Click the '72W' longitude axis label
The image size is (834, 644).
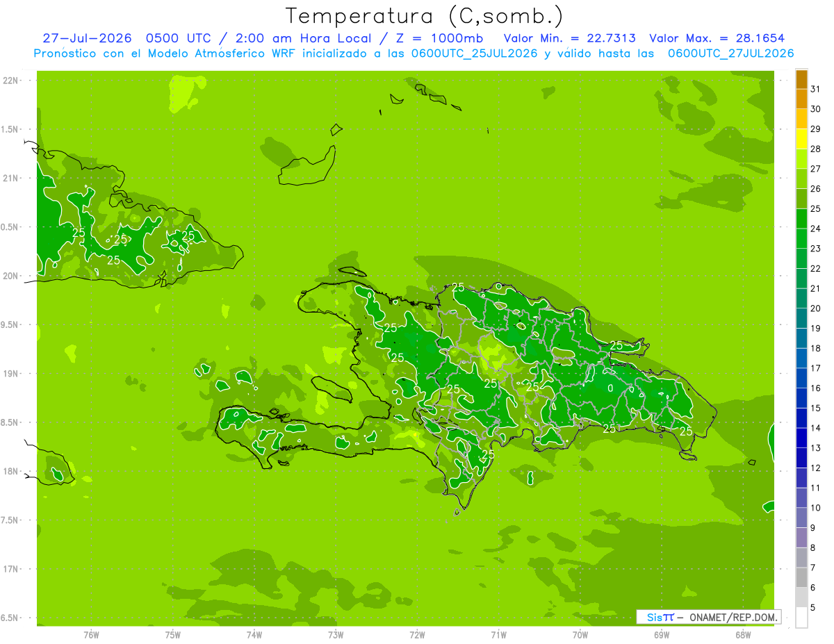click(417, 634)
